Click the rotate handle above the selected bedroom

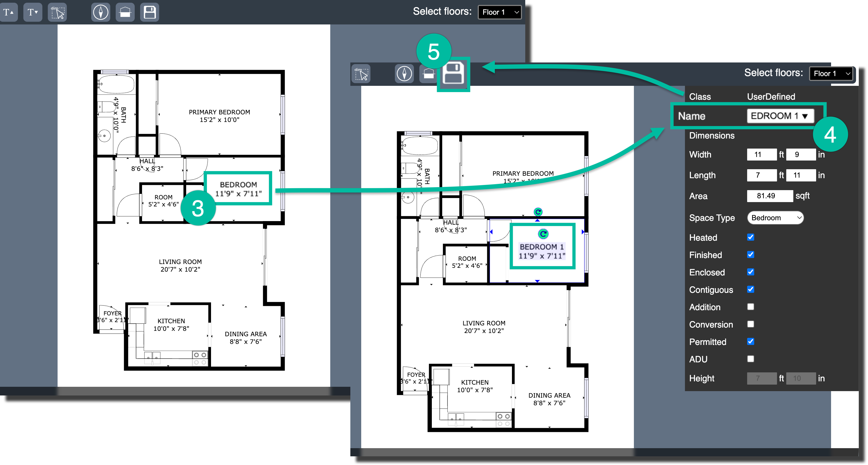[x=538, y=212]
